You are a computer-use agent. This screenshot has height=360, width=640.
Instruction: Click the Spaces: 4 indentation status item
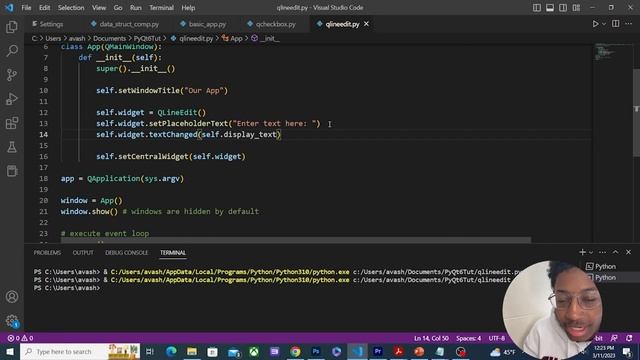tap(469, 338)
